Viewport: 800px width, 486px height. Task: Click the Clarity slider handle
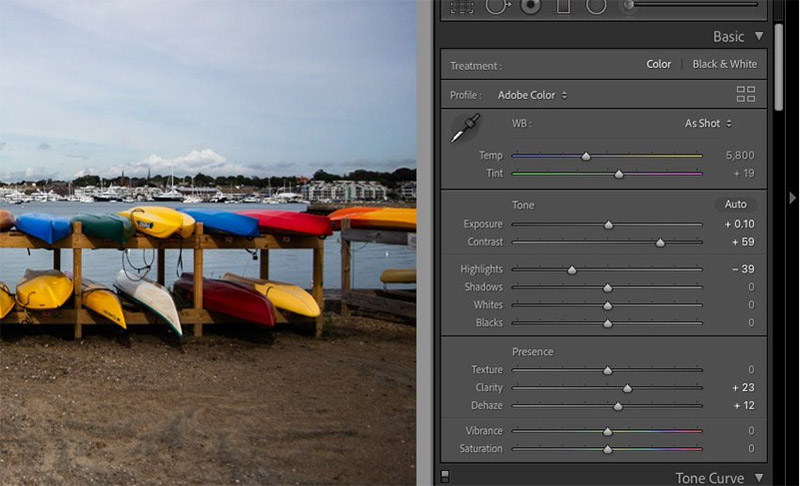(628, 389)
